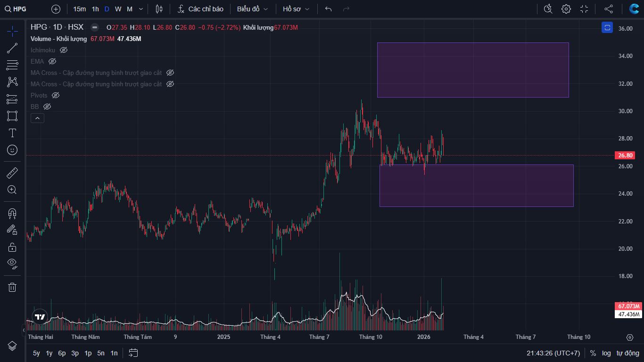Open chart settings gear in top toolbar
This screenshot has height=362, width=644.
tap(566, 9)
